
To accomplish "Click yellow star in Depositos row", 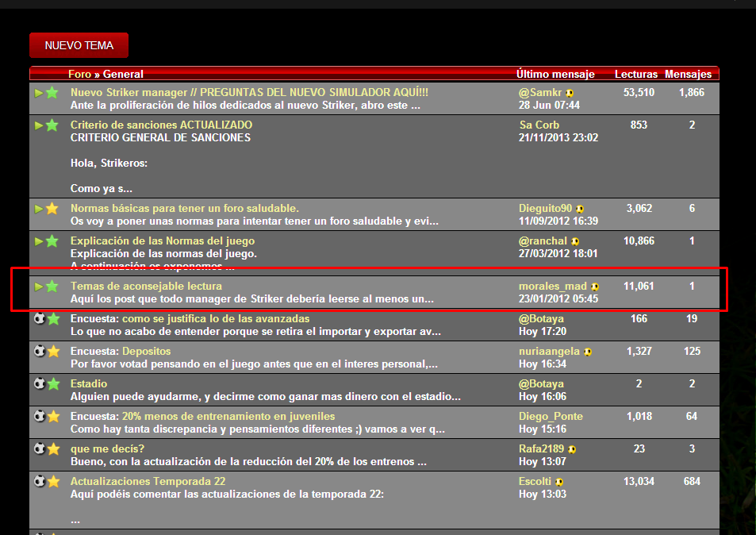I will 54,351.
